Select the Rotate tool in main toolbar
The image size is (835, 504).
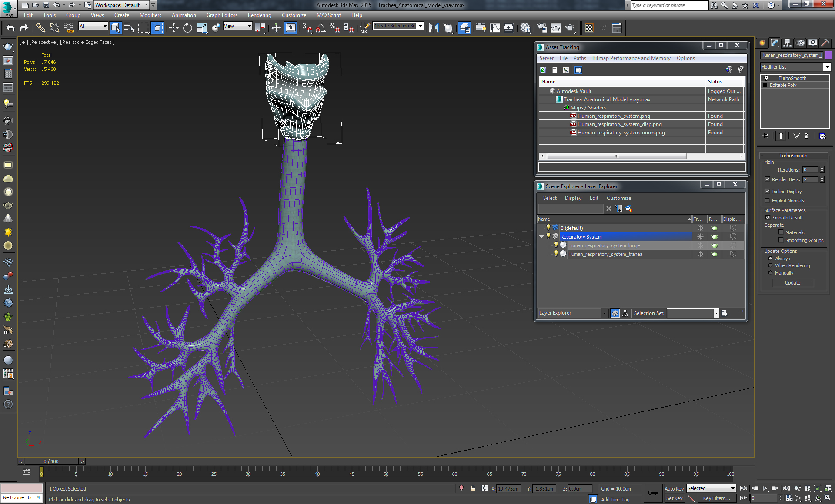point(187,28)
